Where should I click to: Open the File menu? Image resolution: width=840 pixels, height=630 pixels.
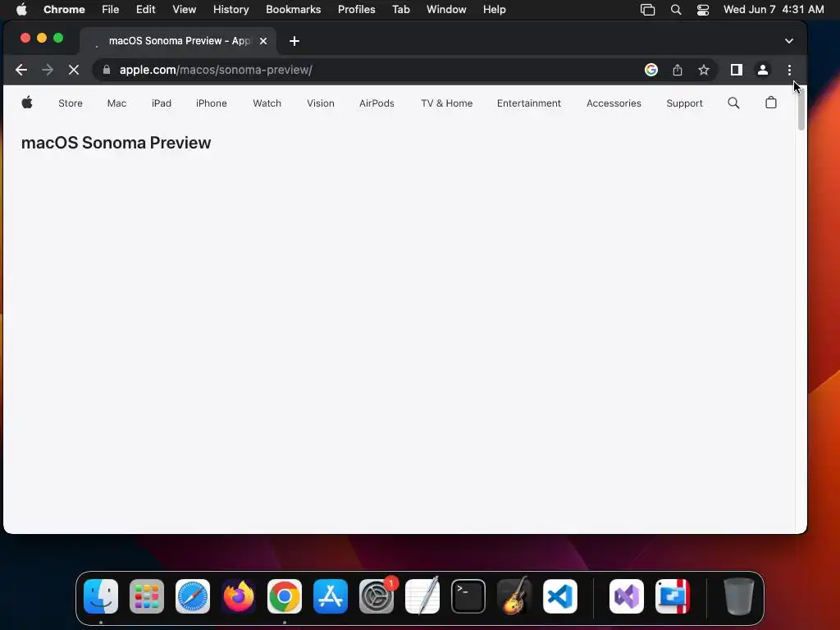click(x=111, y=9)
